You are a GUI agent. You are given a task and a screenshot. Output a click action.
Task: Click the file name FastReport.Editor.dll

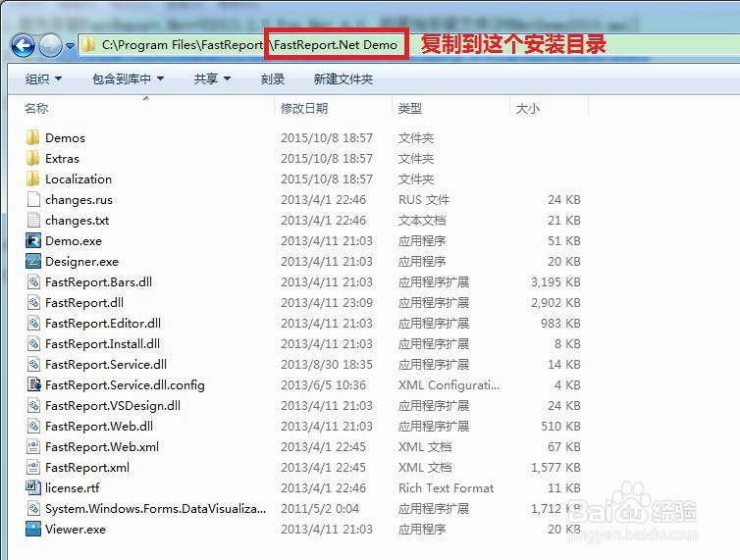(x=103, y=324)
